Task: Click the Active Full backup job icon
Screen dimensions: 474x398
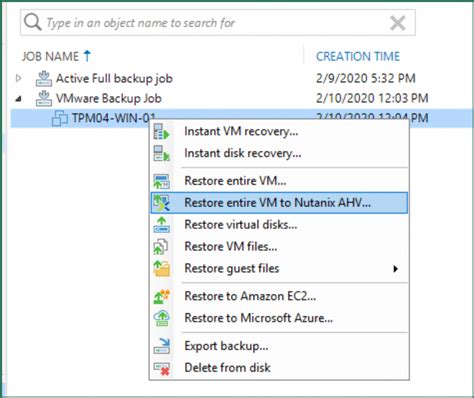Action: [44, 78]
